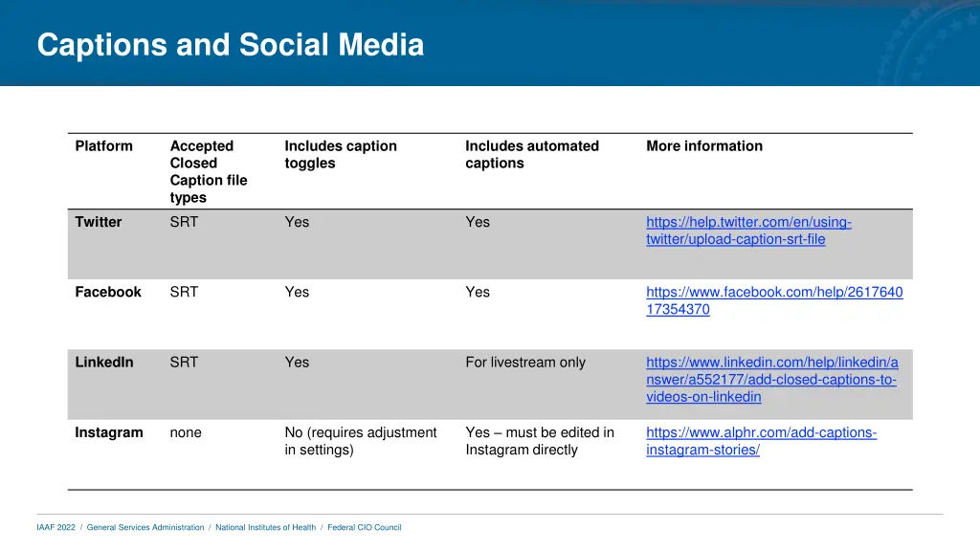Select the 'Platform' column header

click(x=103, y=146)
